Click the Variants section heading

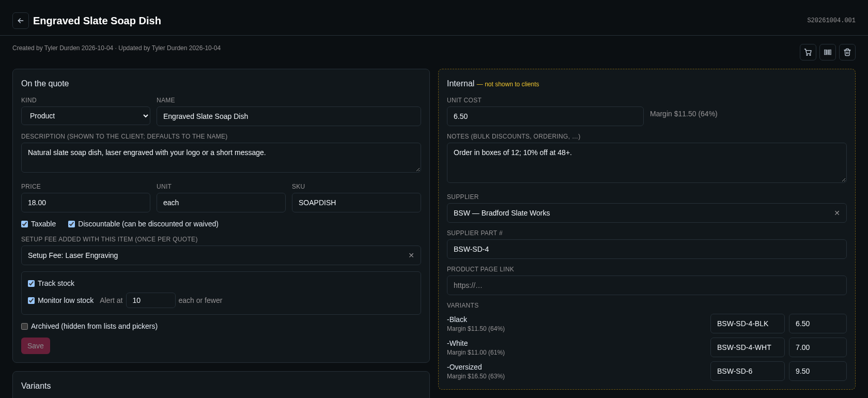tap(36, 386)
